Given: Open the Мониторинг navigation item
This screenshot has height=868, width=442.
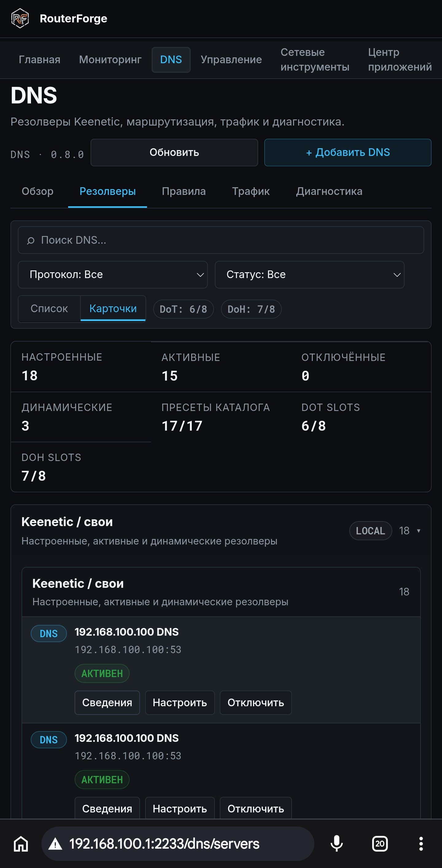Looking at the screenshot, I should (110, 60).
